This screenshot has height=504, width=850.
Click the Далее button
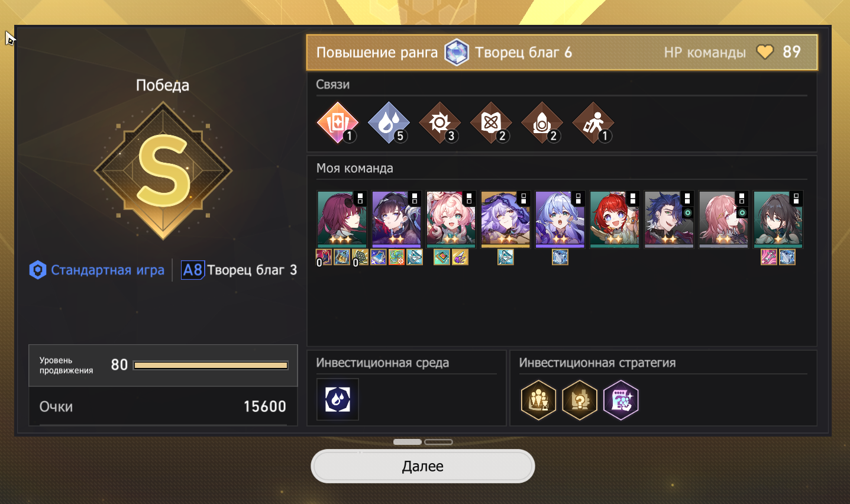[x=422, y=466]
